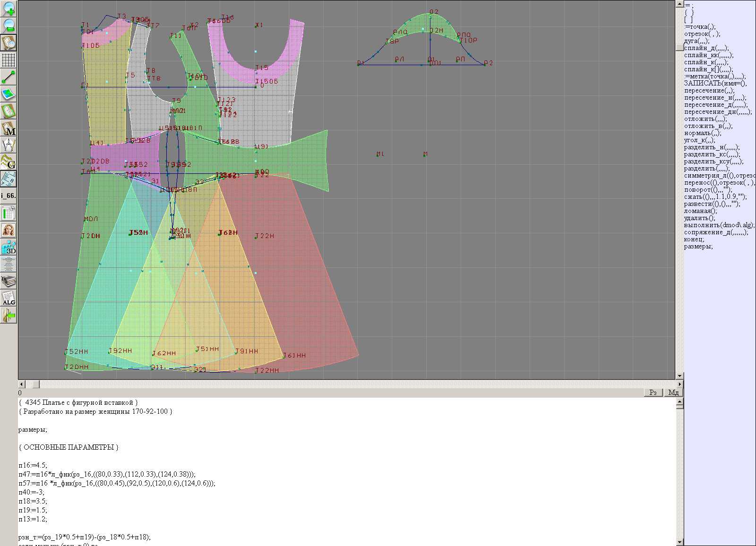Click the code line 'п16:=4.5;'
This screenshot has width=756, height=546.
[x=33, y=465]
